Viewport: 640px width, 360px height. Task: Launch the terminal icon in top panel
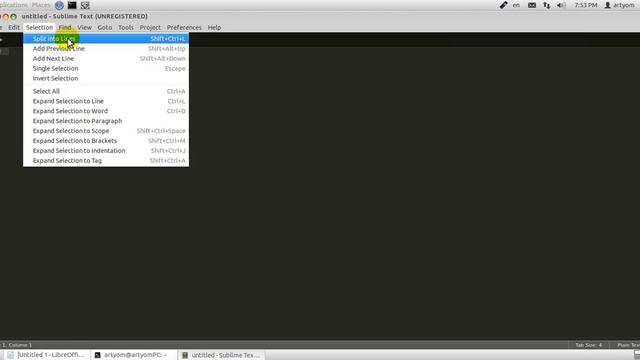pyautogui.click(x=72, y=5)
